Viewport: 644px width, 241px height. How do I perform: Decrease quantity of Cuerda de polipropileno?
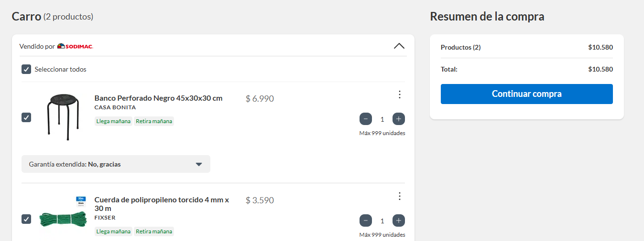pos(366,220)
